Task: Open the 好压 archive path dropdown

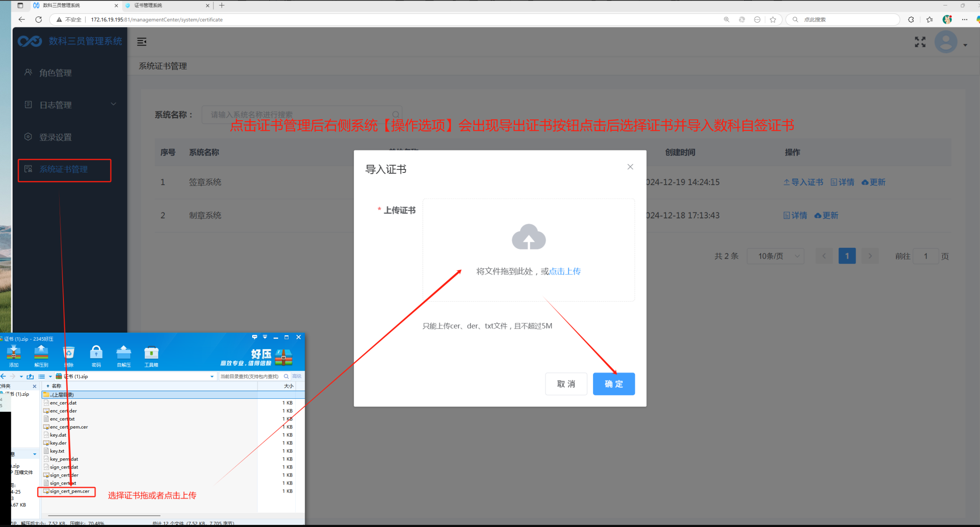Action: [x=212, y=376]
